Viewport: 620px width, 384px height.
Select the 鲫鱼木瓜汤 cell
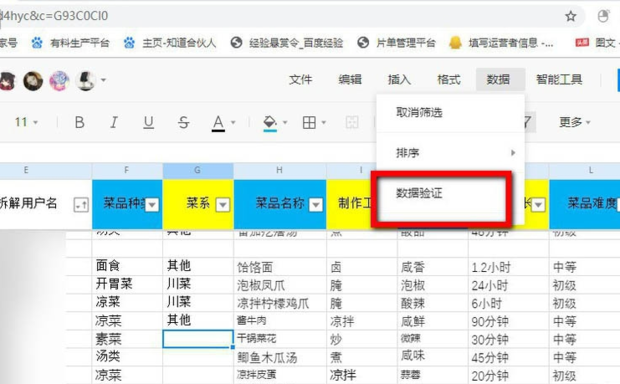280,357
